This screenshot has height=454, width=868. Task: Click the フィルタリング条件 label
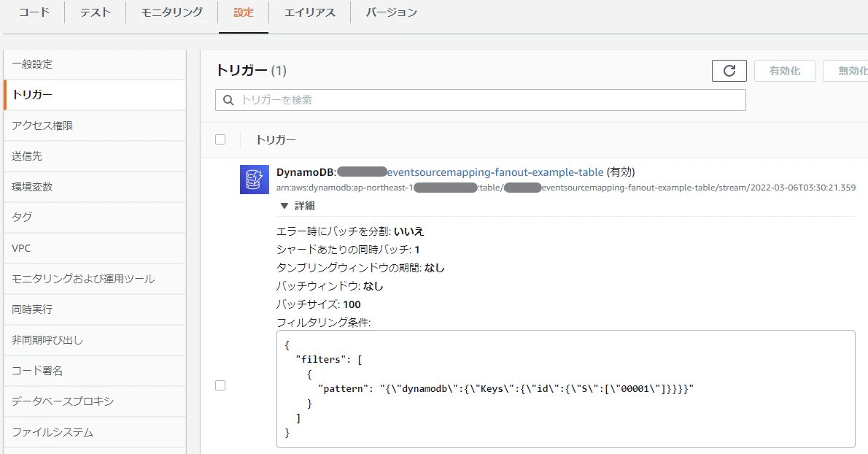click(323, 323)
